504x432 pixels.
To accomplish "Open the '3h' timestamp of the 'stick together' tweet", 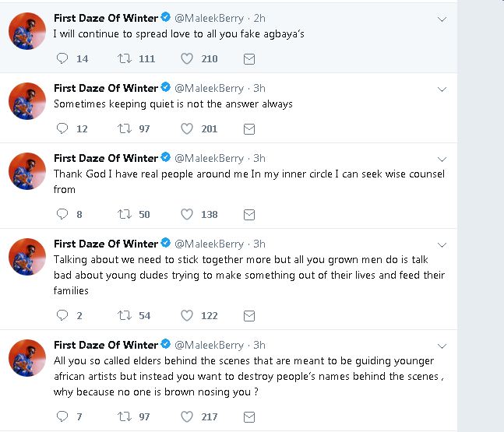I will (259, 244).
